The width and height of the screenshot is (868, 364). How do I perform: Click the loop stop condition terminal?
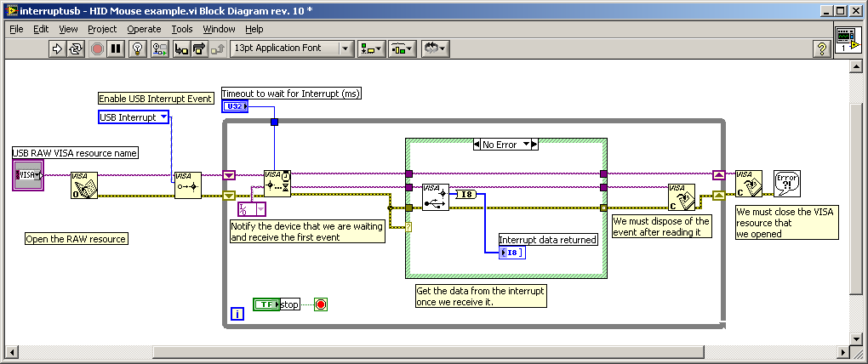pos(321,304)
